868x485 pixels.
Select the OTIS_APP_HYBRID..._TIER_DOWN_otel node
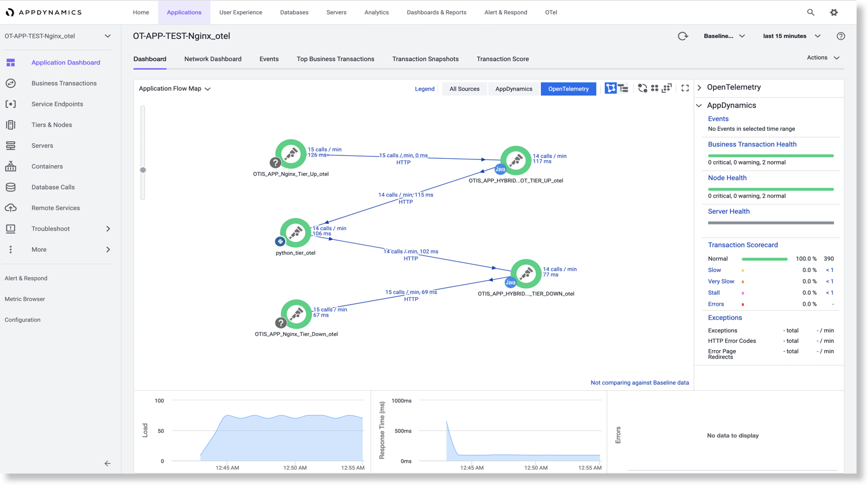[526, 274]
